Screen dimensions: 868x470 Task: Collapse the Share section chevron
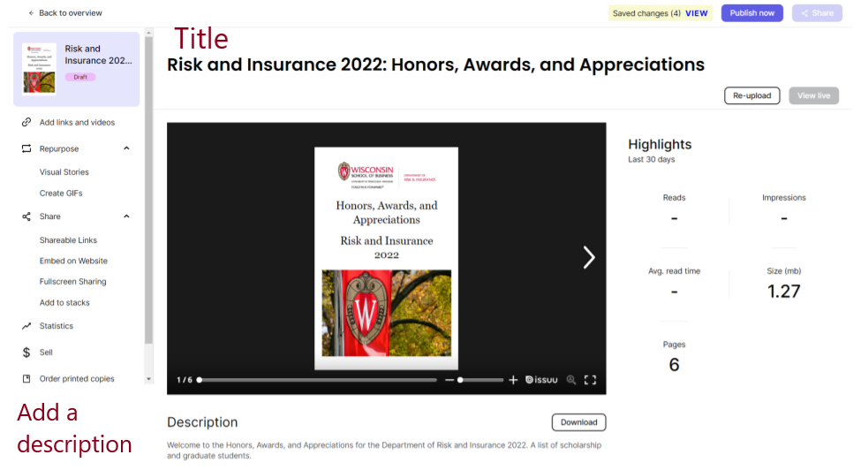pos(126,216)
